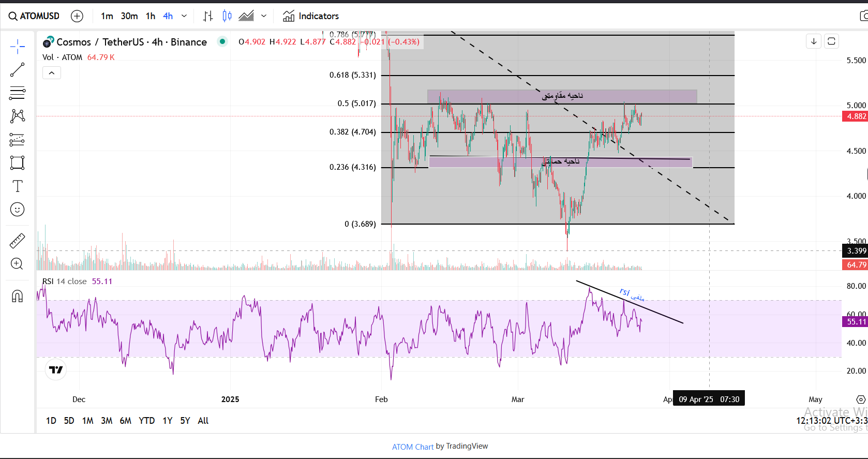Select the trend line drawing tool
Screen dimensions: 868x459
(17, 70)
